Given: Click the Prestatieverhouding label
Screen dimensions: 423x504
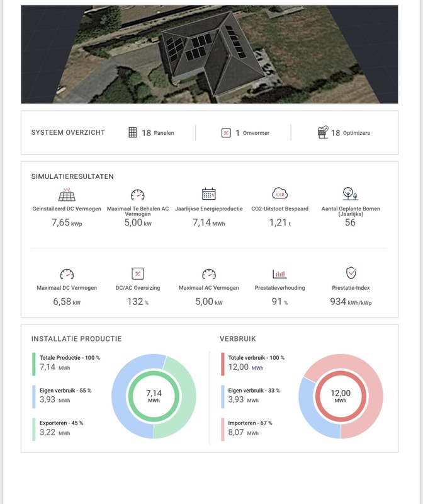Looking at the screenshot, I should point(279,288).
